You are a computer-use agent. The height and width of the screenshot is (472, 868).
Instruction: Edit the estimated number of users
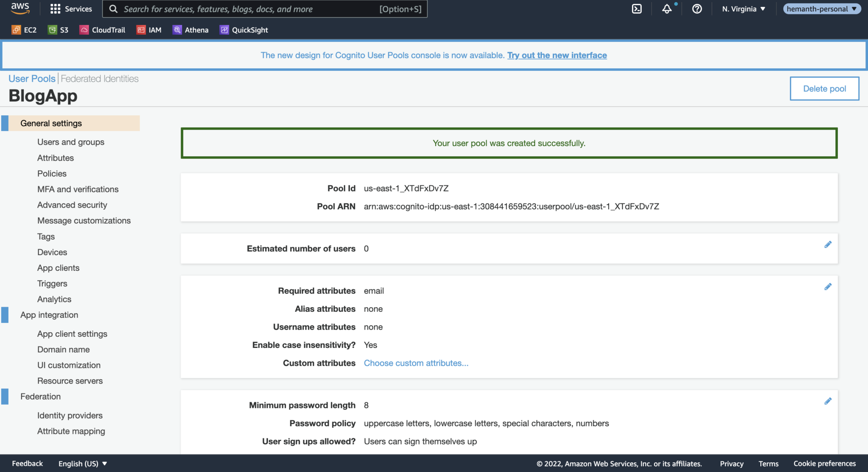coord(828,244)
